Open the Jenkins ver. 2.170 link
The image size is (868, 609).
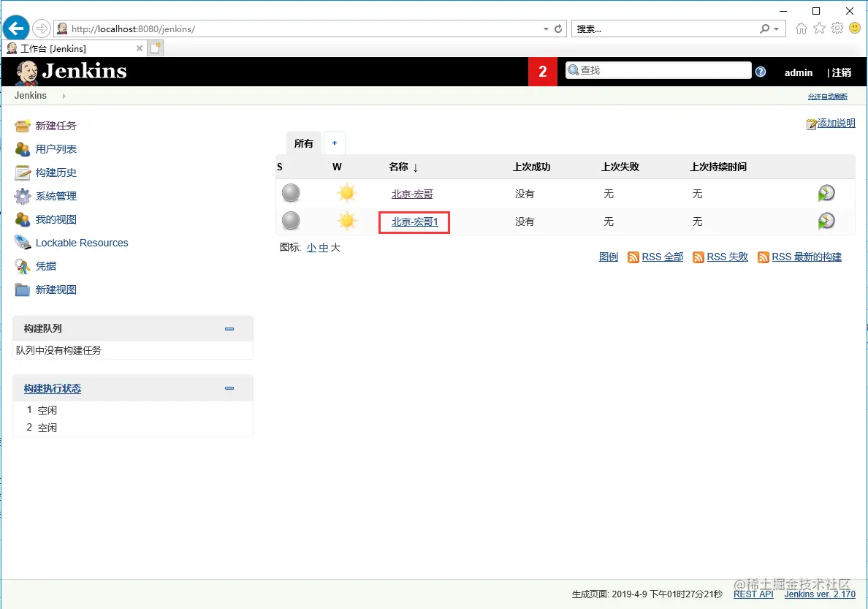pos(820,594)
